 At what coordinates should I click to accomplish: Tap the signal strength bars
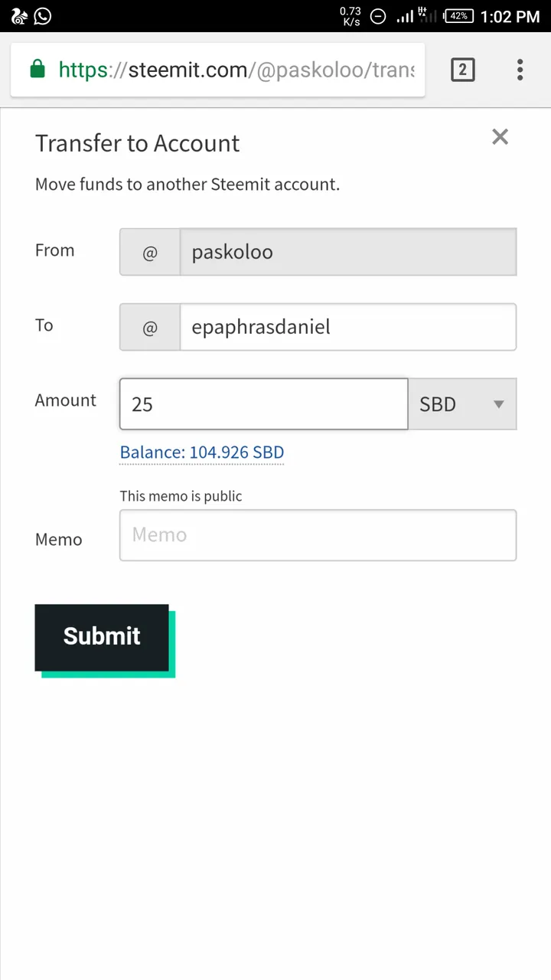pyautogui.click(x=405, y=16)
